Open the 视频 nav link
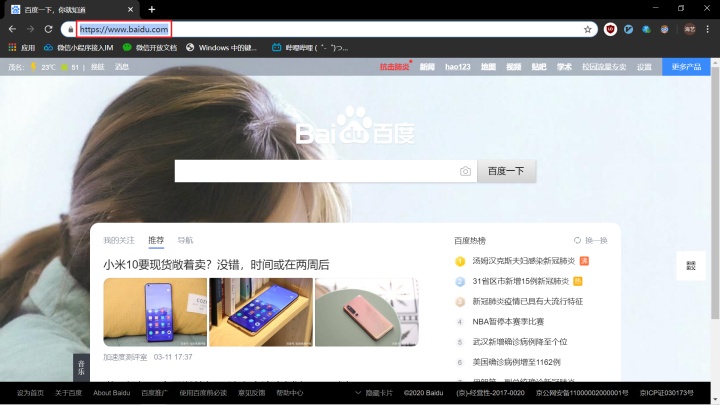The width and height of the screenshot is (720, 405). (513, 67)
